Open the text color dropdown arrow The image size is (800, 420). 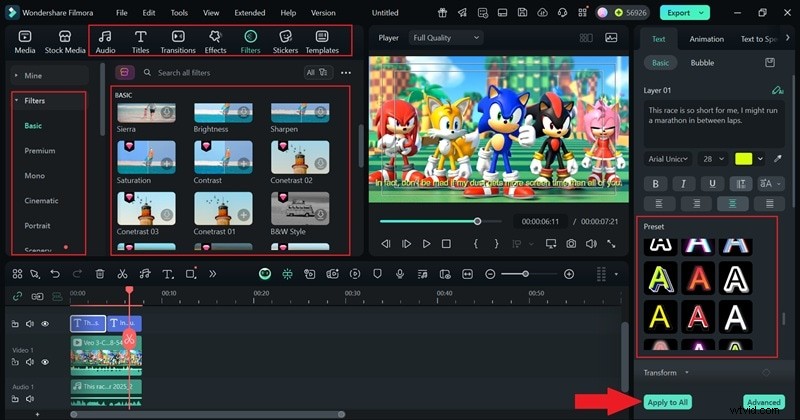pyautogui.click(x=760, y=159)
